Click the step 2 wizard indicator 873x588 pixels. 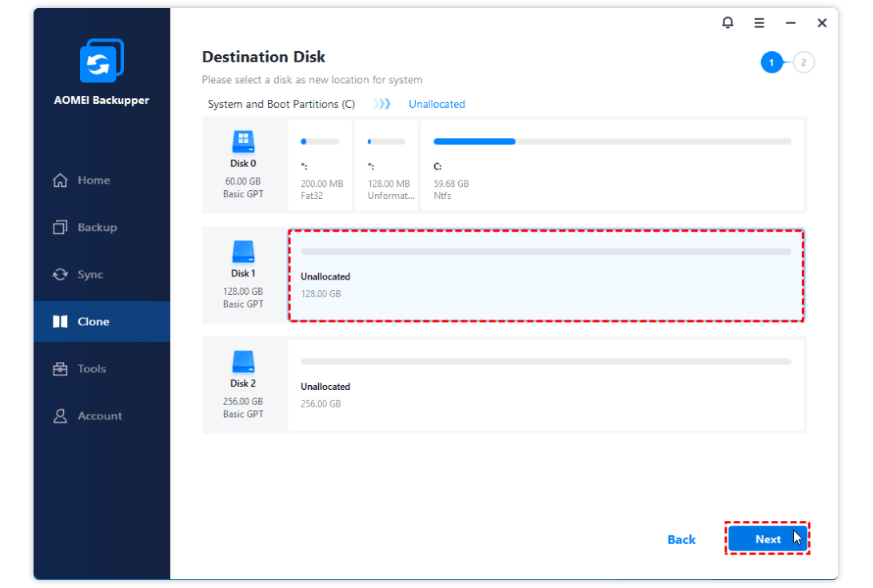(803, 62)
